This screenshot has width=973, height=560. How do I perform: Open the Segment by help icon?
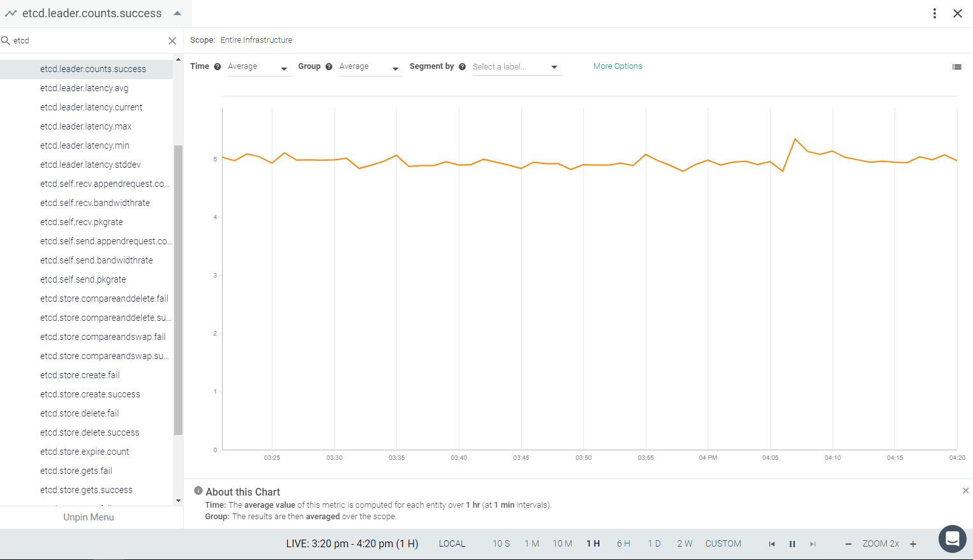tap(463, 66)
